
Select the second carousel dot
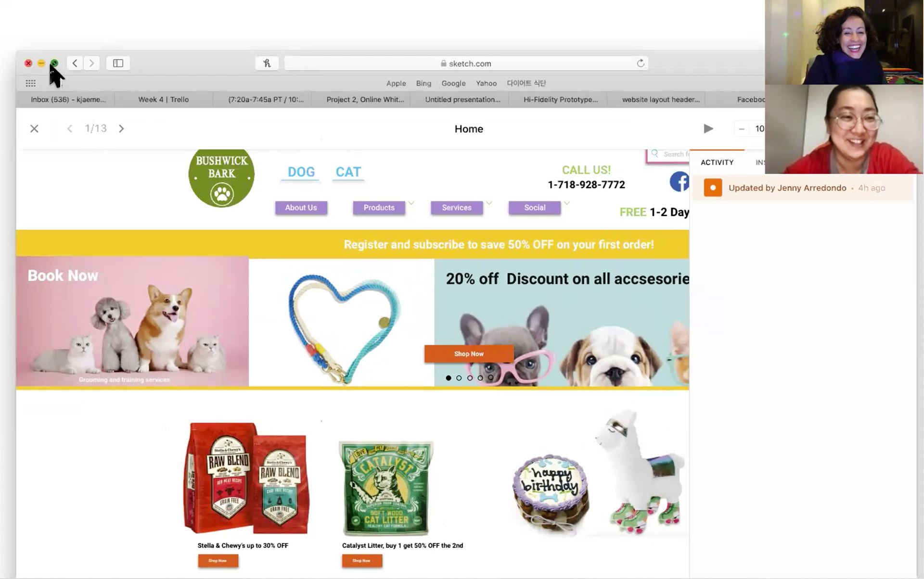[x=459, y=378]
